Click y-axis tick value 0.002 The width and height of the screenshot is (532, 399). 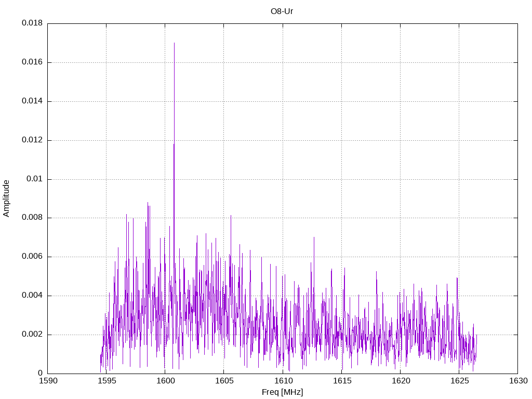click(x=32, y=335)
